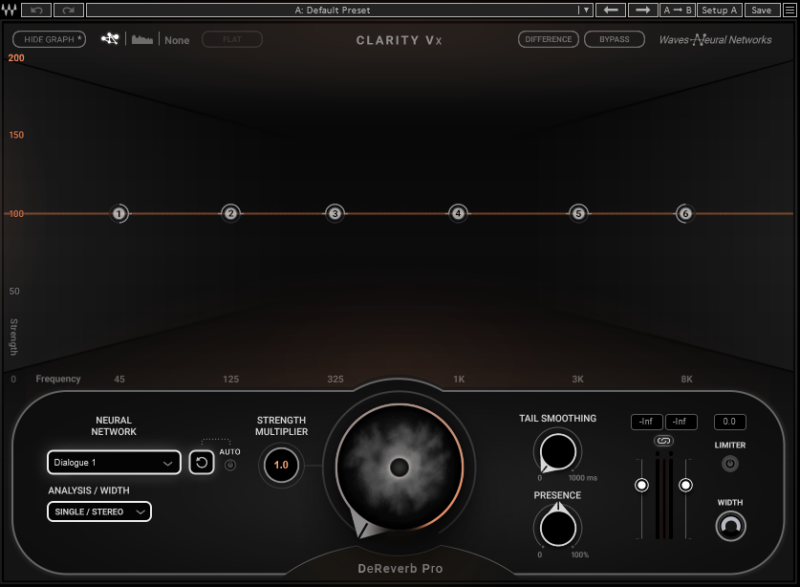Select band node 4 on the graph
Screen dimensions: 800x587
(457, 213)
